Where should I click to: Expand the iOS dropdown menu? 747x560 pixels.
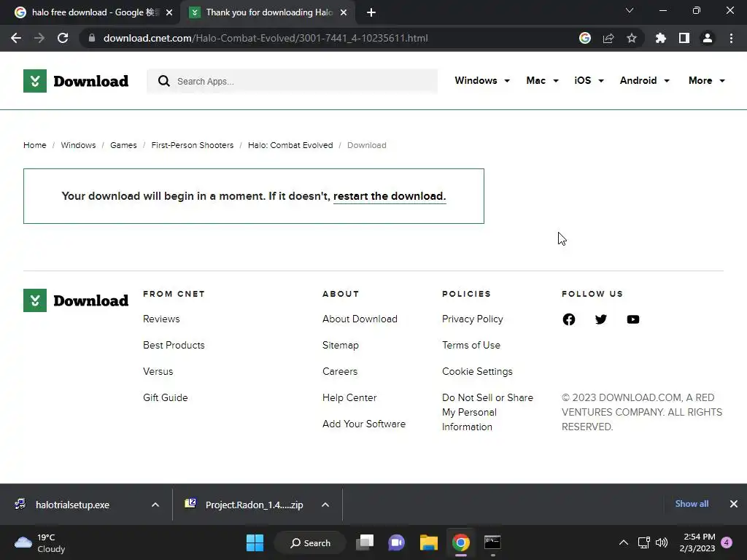click(589, 80)
